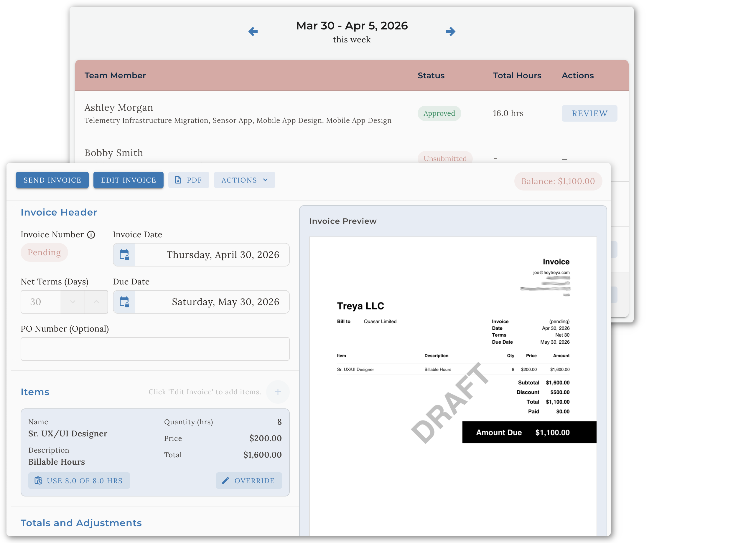
Task: Click the EDIT INVOICE button
Action: click(128, 180)
